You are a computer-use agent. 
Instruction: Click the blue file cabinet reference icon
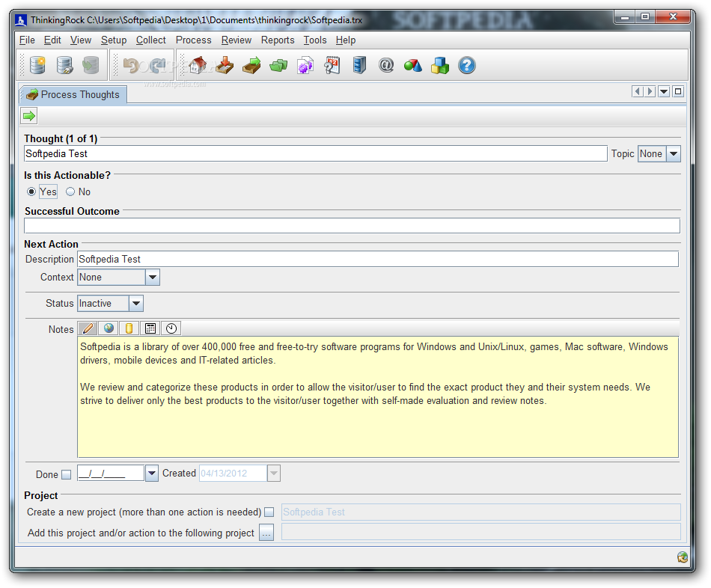[x=359, y=65]
